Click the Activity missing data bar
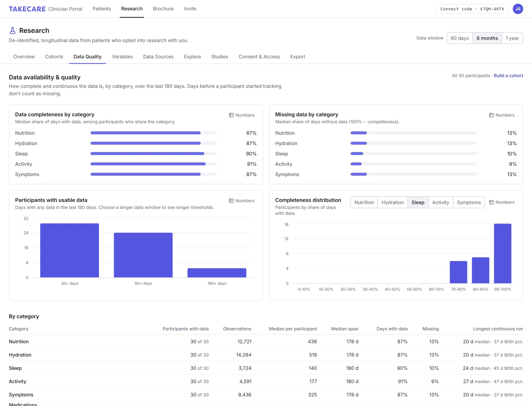Image resolution: width=532 pixels, height=406 pixels. click(x=414, y=164)
